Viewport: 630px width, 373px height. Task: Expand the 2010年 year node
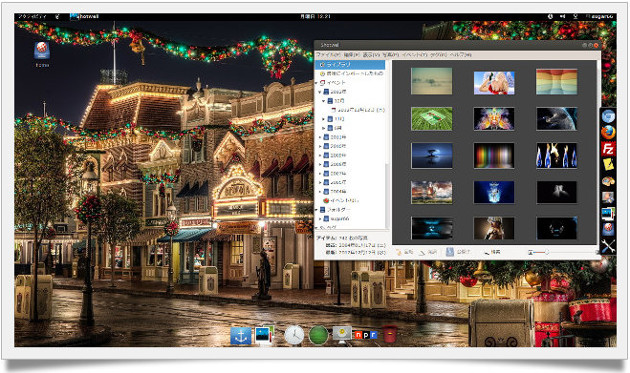click(320, 146)
